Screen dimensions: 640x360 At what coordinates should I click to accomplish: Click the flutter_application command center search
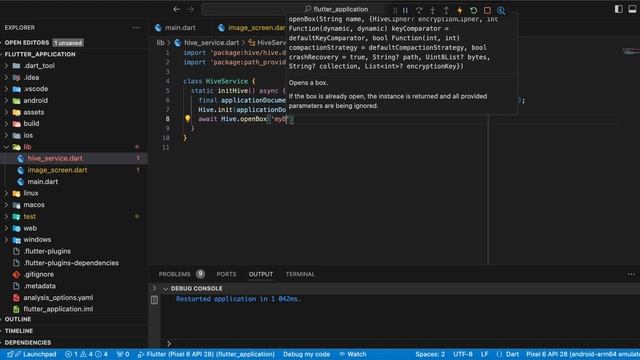[337, 9]
